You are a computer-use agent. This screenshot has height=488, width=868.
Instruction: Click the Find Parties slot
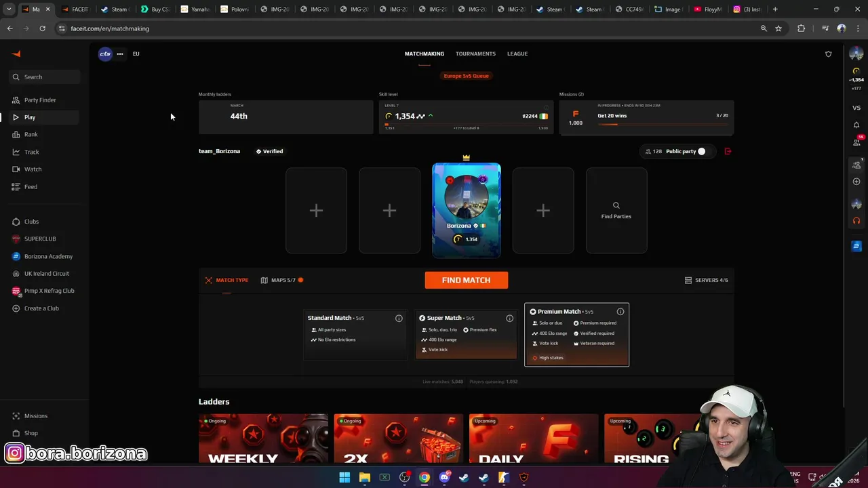coord(616,211)
